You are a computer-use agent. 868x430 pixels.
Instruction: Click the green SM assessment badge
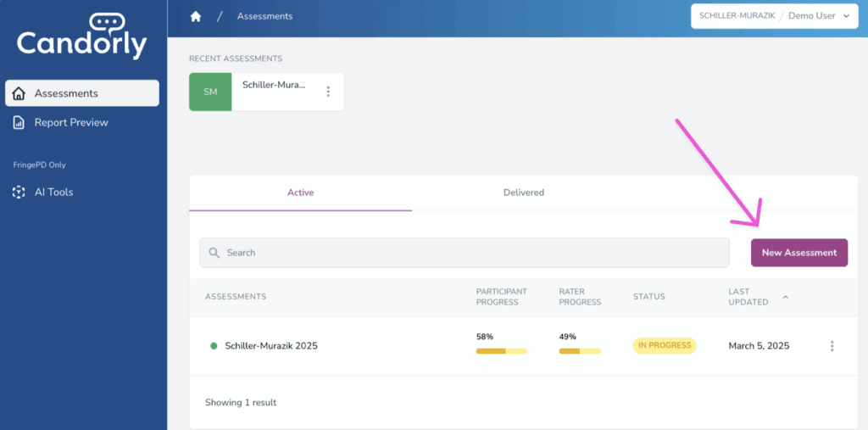click(x=210, y=92)
